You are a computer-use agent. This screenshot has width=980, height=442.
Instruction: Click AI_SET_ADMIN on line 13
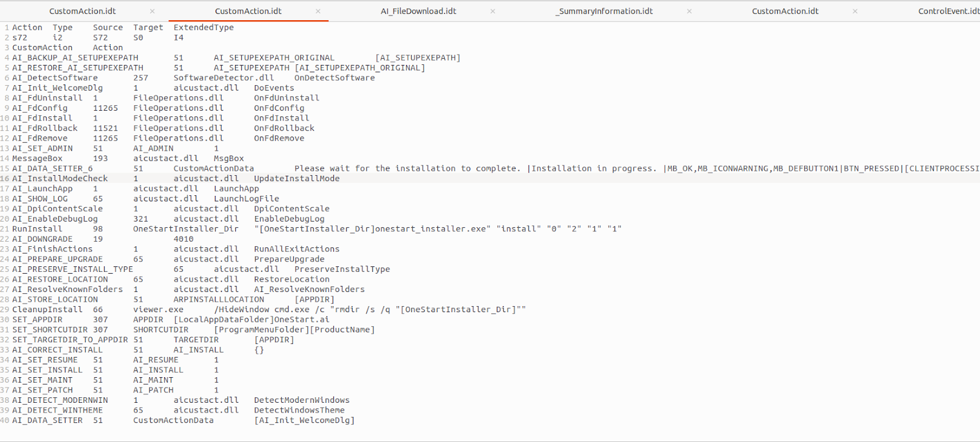coord(42,149)
